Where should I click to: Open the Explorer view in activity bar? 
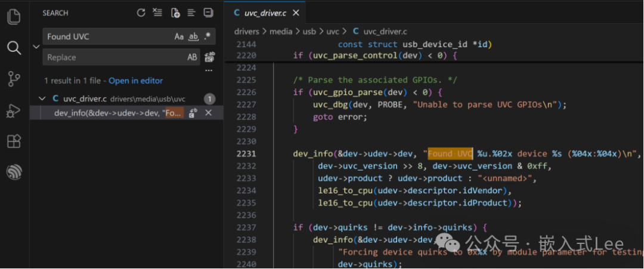14,17
